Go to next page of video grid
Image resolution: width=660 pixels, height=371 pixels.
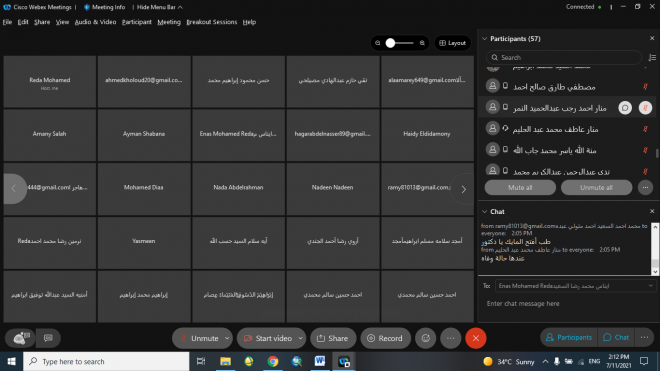tap(463, 189)
